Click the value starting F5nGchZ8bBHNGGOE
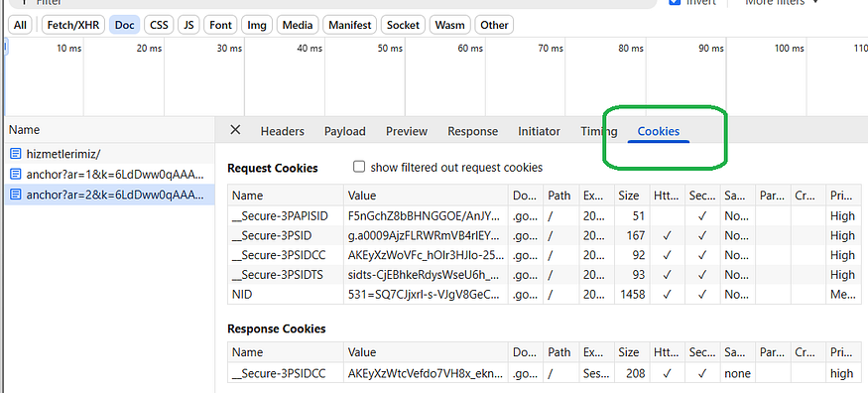The image size is (868, 393). coord(427,216)
